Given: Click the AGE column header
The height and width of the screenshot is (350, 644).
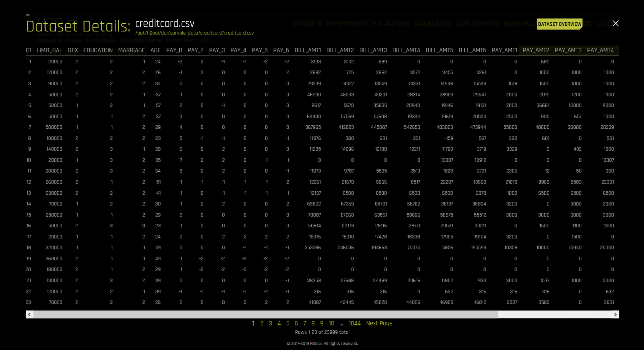Looking at the screenshot, I should pos(155,50).
